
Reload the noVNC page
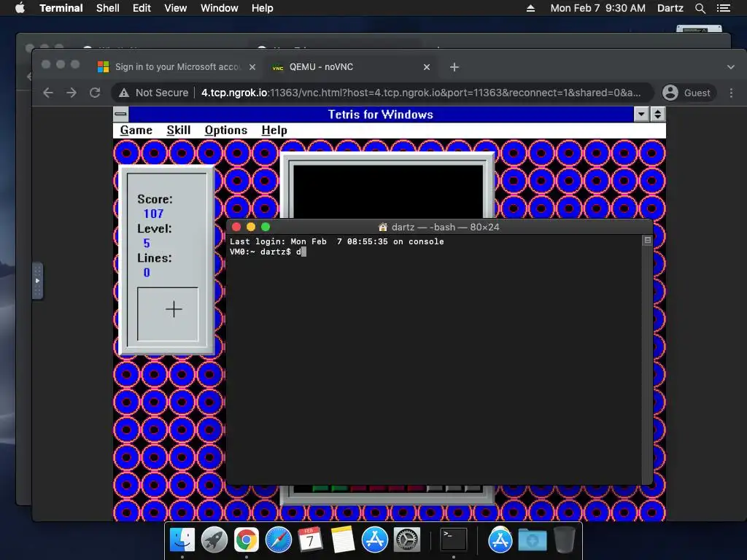pos(95,93)
